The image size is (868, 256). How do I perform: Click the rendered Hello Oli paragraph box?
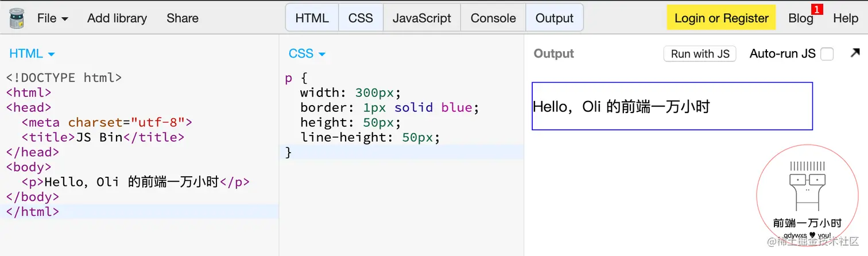[672, 106]
